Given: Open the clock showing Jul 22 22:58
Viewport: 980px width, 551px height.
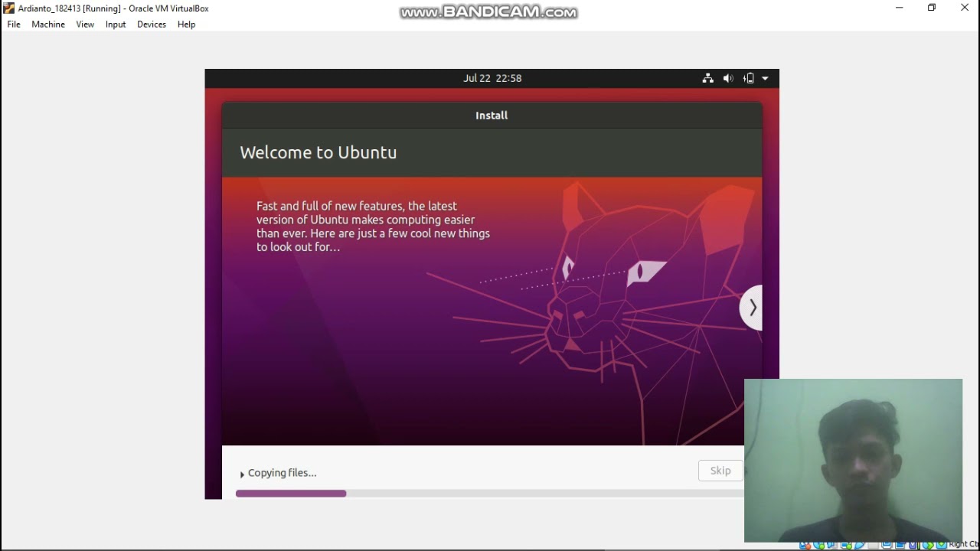Looking at the screenshot, I should 492,78.
